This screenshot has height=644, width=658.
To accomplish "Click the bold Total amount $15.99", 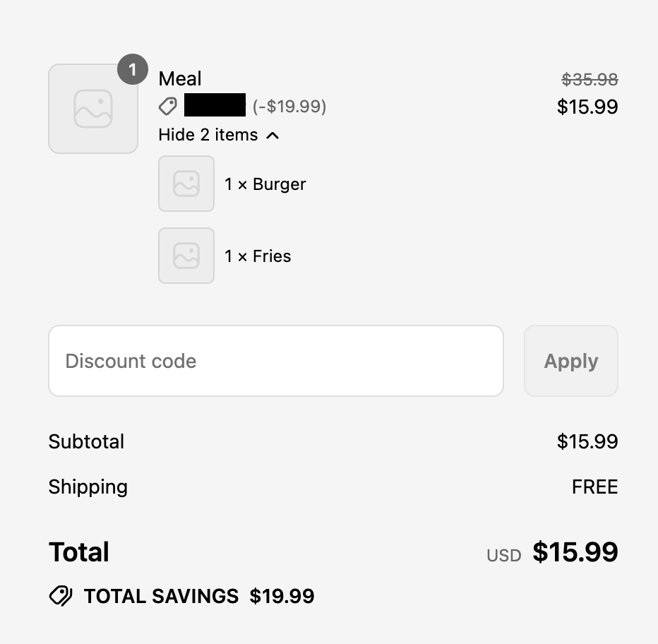I will coord(575,552).
